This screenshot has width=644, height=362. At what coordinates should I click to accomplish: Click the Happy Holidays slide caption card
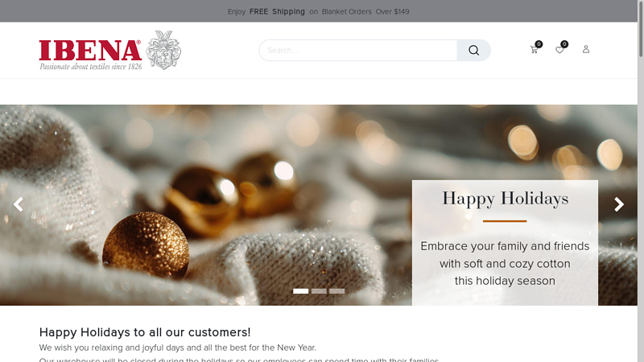(x=505, y=243)
